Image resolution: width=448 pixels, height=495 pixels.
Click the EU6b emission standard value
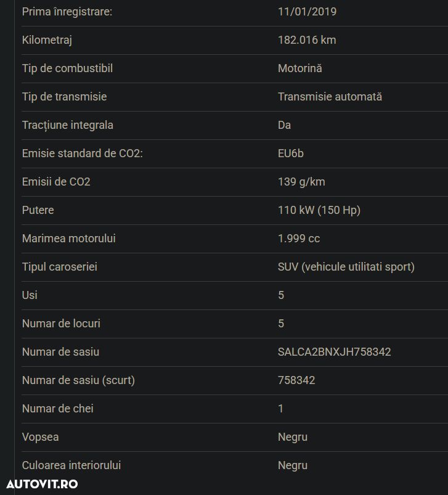click(x=291, y=153)
